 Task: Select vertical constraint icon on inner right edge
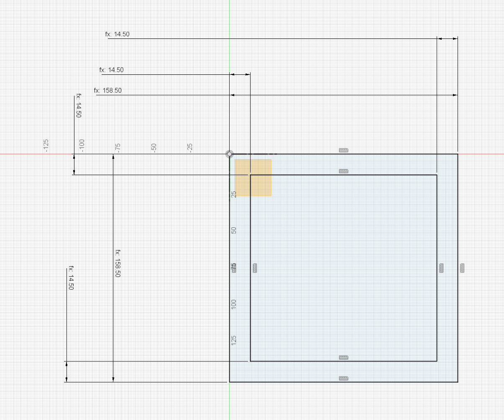point(441,268)
